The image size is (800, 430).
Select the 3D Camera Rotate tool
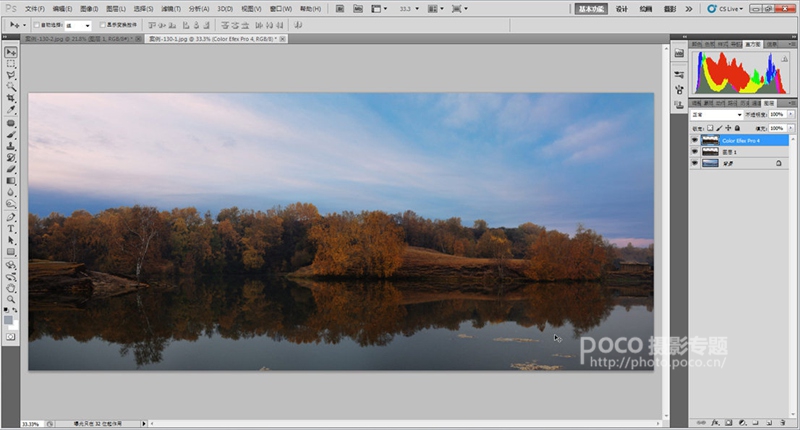click(x=11, y=277)
